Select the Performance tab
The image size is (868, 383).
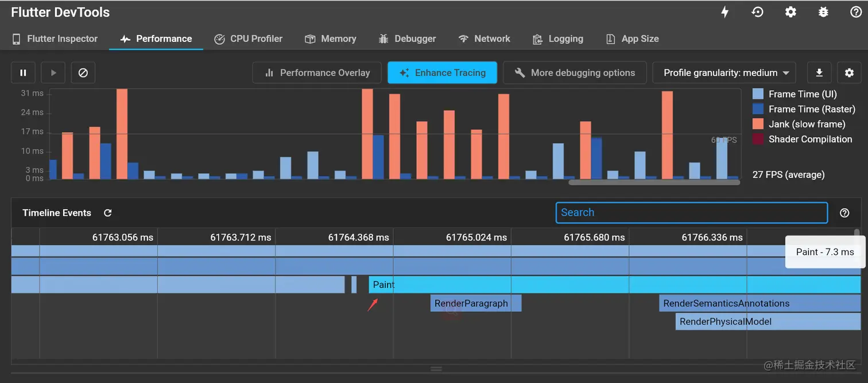(x=156, y=38)
